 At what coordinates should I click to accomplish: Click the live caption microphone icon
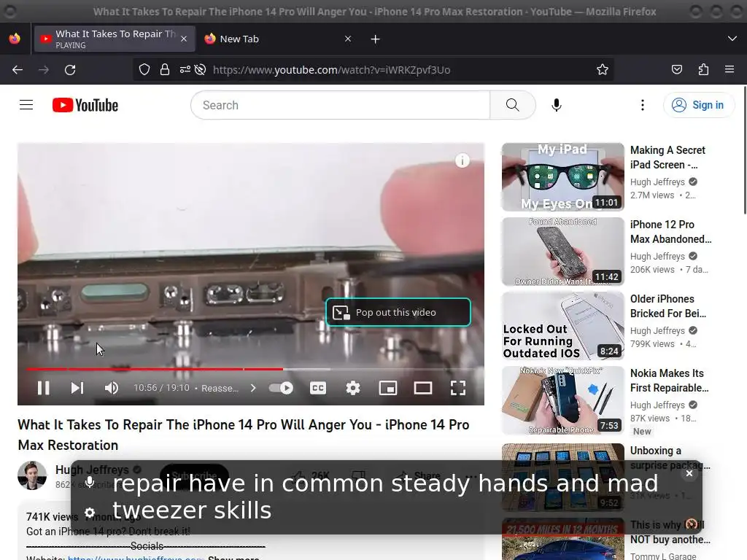(90, 481)
